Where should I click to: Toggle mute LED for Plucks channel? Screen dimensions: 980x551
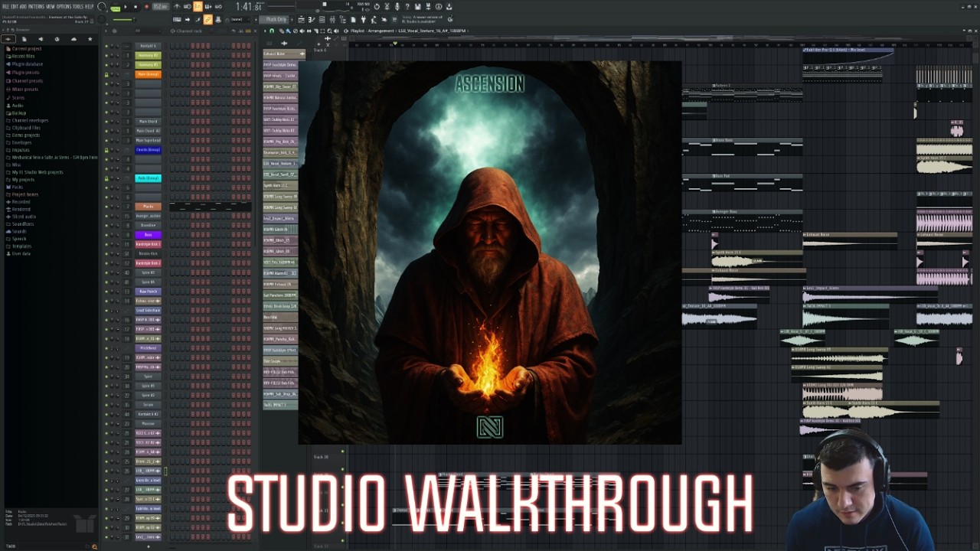pyautogui.click(x=106, y=207)
